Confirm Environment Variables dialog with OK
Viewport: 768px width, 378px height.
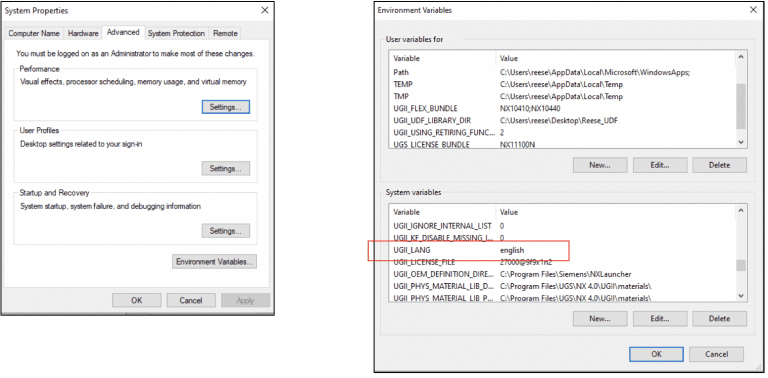(656, 354)
